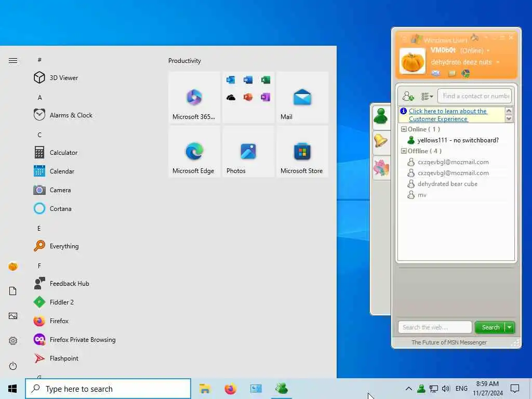Viewport: 532px width, 399px height.
Task: Click the MSN globe icon in Messenger header
Action: coord(465,73)
